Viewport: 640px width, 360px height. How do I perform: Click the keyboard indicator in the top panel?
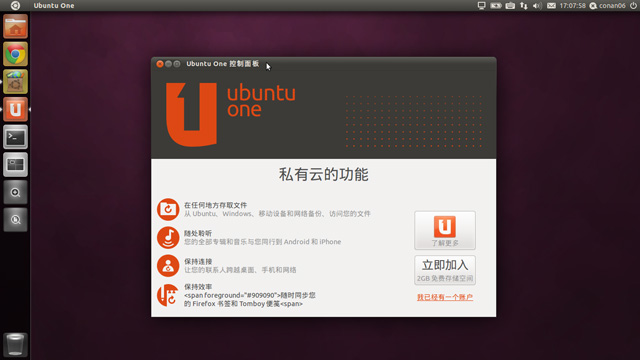(510, 5)
